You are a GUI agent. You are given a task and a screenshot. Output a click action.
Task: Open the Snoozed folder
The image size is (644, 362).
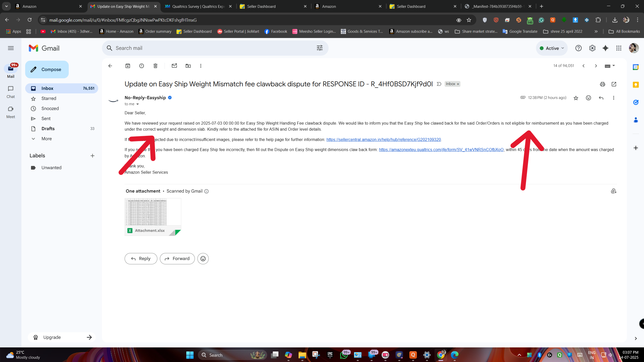point(62,108)
